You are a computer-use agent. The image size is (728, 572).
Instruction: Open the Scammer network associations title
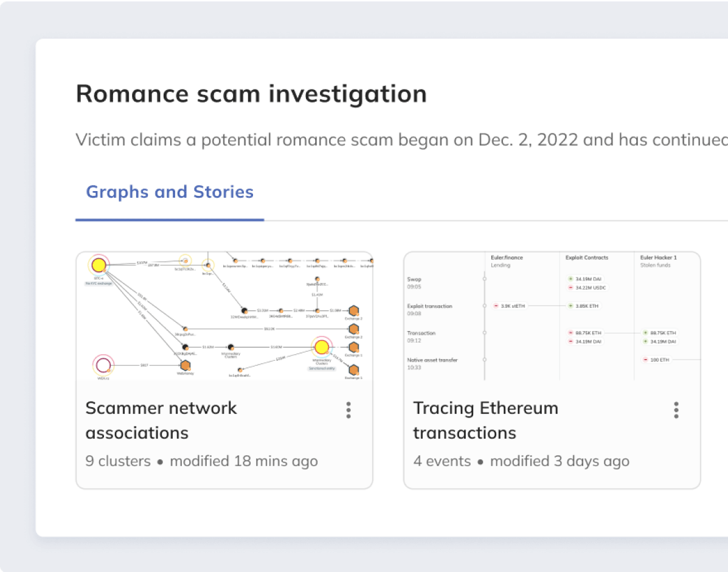coord(161,420)
